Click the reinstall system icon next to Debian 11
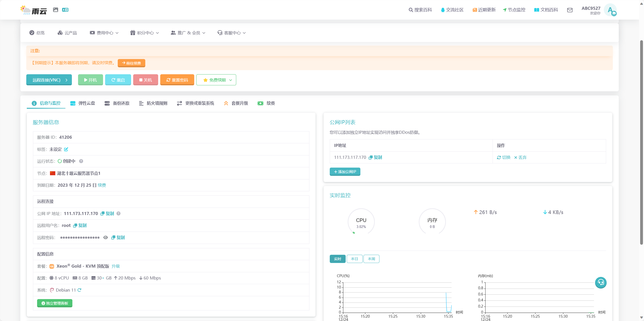644x321 pixels. 79,290
